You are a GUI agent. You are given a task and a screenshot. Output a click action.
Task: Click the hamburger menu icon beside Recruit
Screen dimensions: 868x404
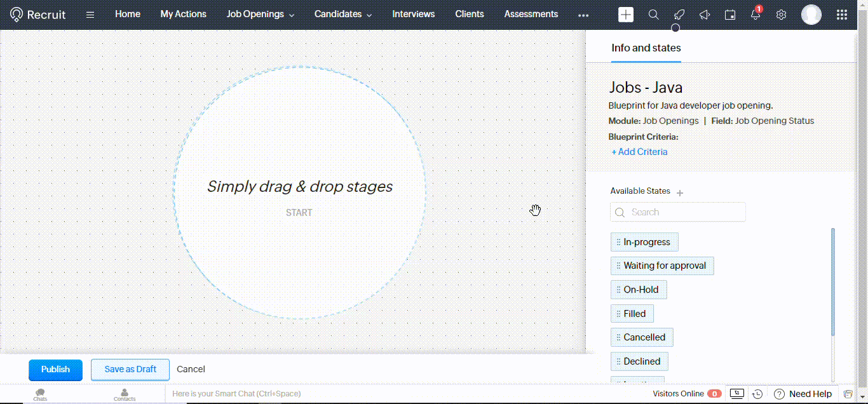tap(90, 15)
